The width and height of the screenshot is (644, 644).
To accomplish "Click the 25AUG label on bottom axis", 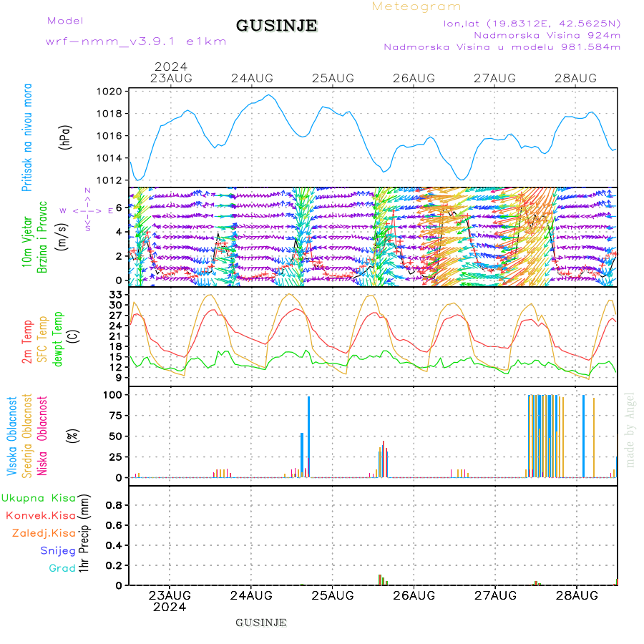I will [x=333, y=595].
